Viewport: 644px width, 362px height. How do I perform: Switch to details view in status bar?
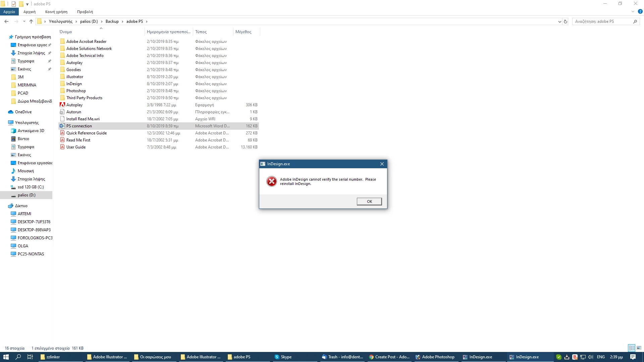[632, 348]
